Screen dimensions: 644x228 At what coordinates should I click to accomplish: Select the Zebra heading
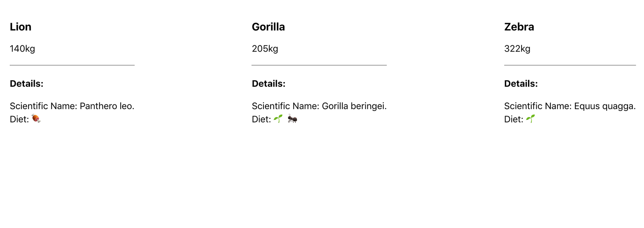pos(519,27)
